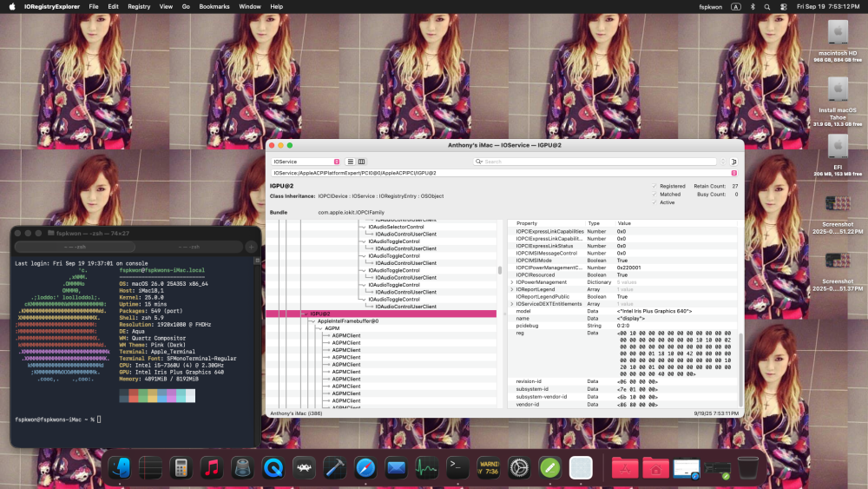This screenshot has width=868, height=489.
Task: Collapse the AGPM tree node
Action: coord(320,328)
